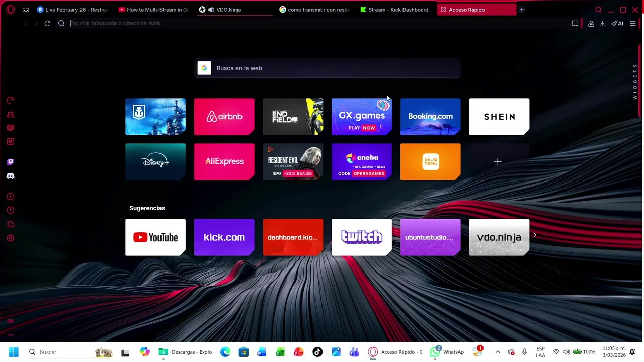Open Descargas Explorer window in taskbar
The height and width of the screenshot is (362, 644).
coord(186,352)
